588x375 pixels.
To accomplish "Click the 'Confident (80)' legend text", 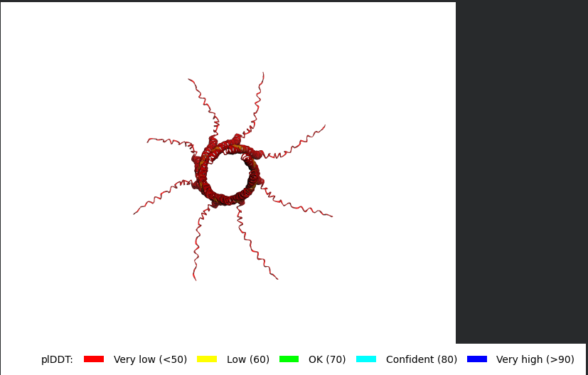I will point(422,359).
